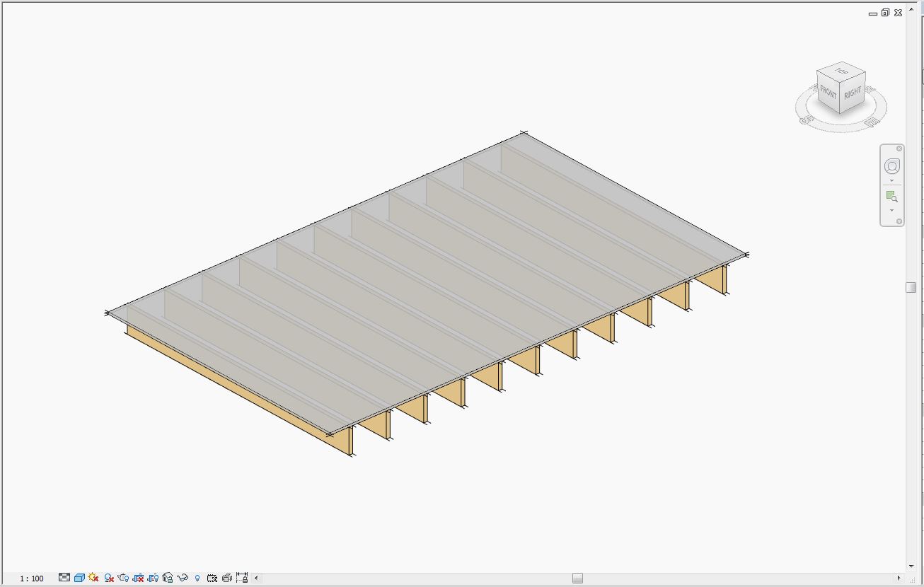The width and height of the screenshot is (924, 587).
Task: Toggle Reveal Constraints mode
Action: click(243, 578)
